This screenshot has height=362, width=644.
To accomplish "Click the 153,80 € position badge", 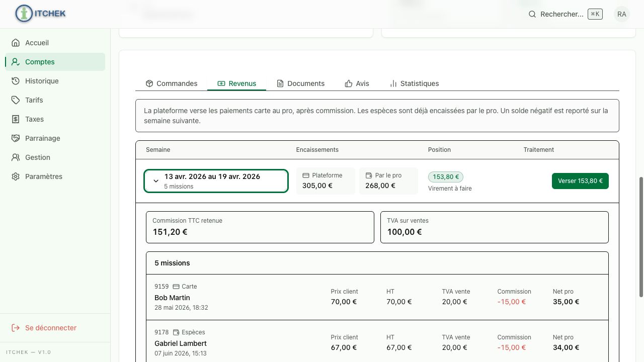I will (x=446, y=177).
